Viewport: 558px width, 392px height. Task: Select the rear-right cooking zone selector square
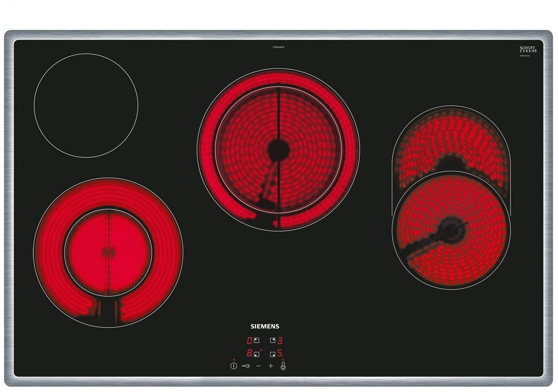click(x=273, y=340)
